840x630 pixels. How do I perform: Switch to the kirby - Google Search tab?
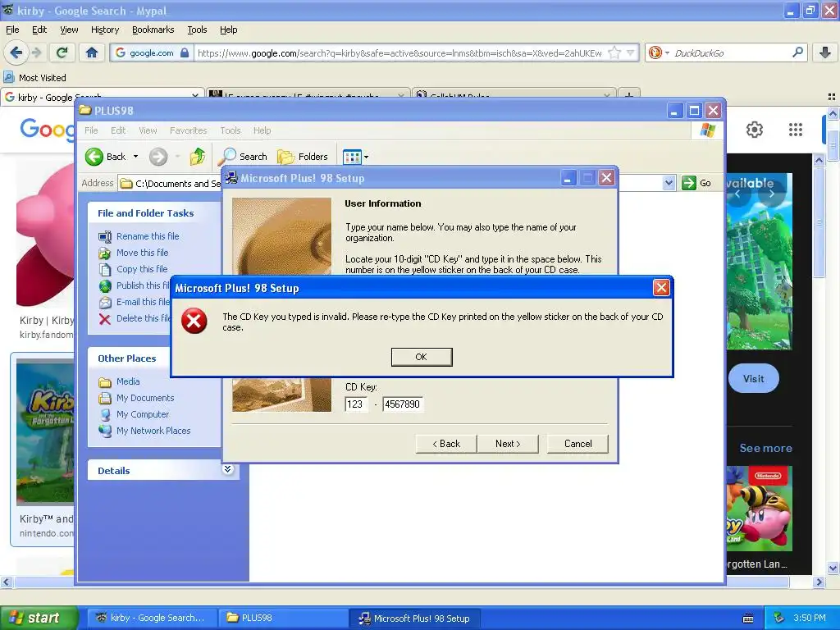tap(102, 97)
